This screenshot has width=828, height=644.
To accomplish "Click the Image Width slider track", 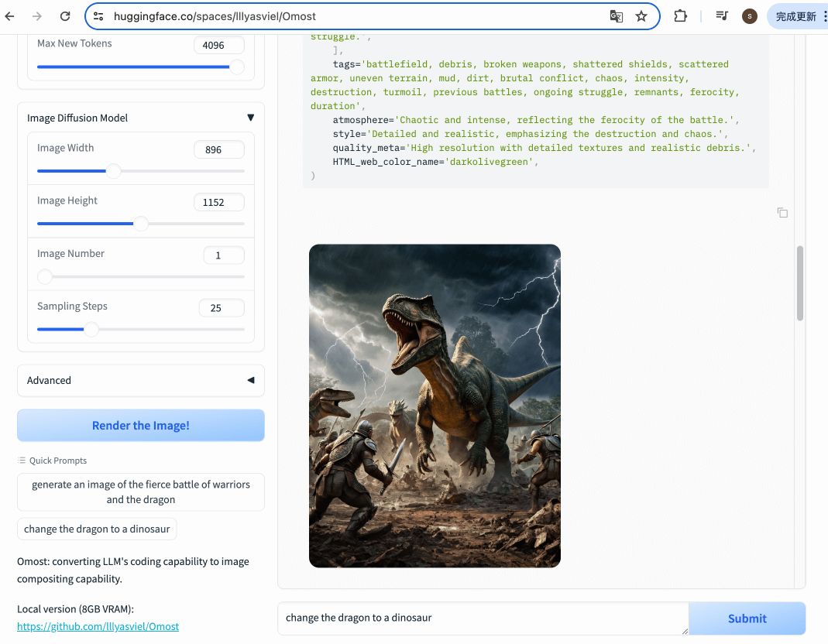I will coord(178,171).
